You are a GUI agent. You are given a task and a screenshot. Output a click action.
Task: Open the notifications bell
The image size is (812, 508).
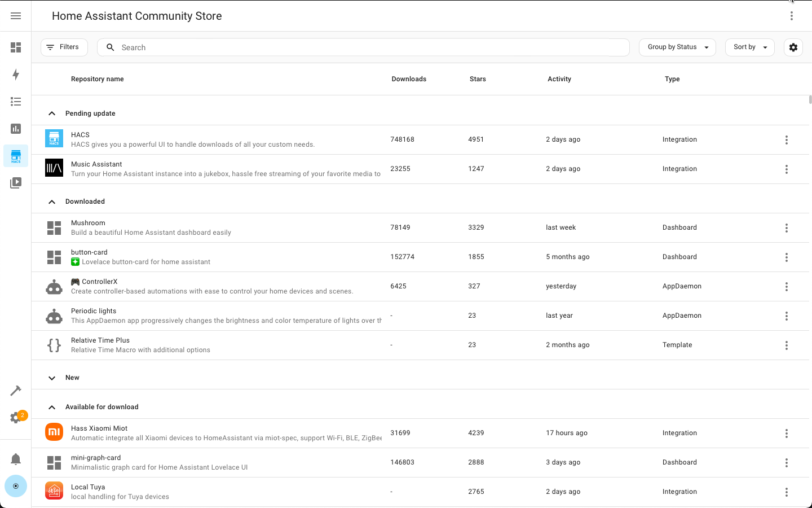16,459
